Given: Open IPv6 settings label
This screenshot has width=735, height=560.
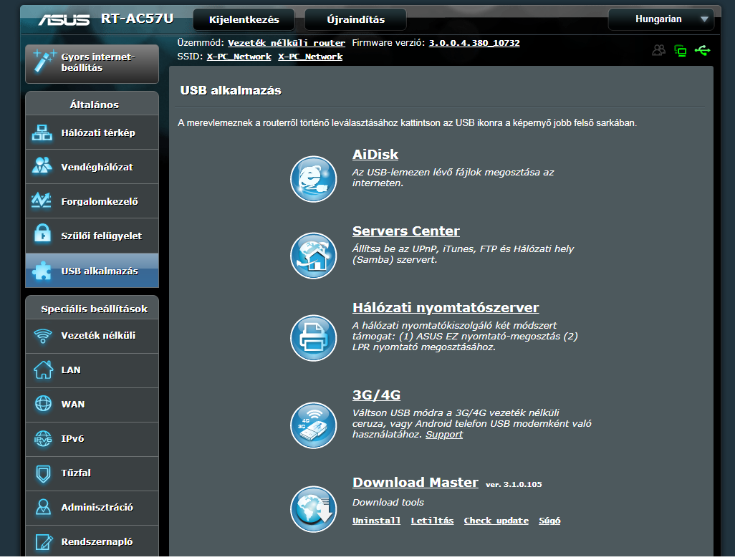Looking at the screenshot, I should tap(72, 439).
